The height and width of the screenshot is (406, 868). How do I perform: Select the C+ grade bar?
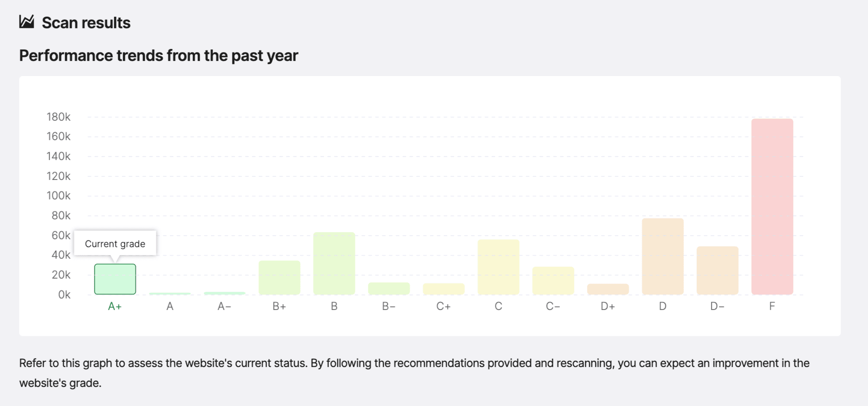pos(444,289)
